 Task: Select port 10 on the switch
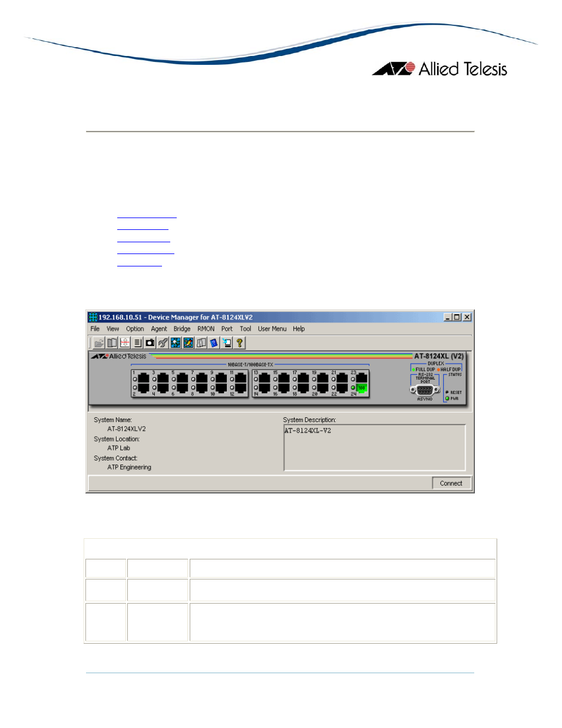click(221, 388)
